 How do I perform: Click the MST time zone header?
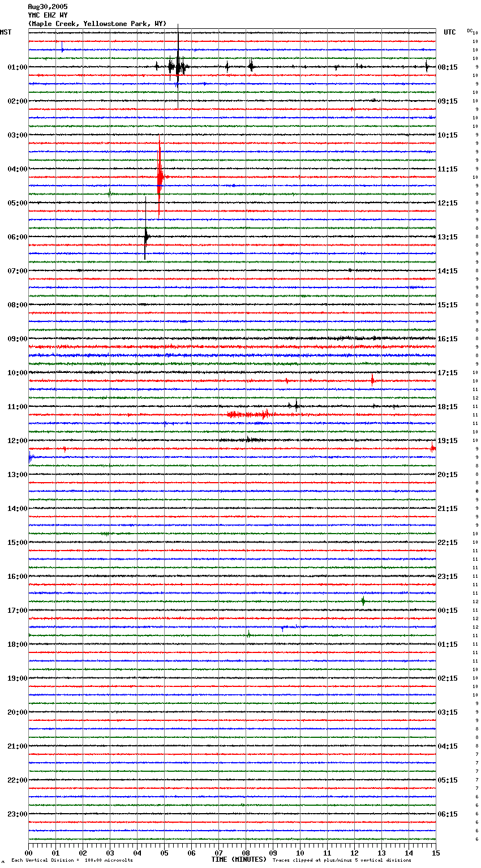(x=6, y=32)
